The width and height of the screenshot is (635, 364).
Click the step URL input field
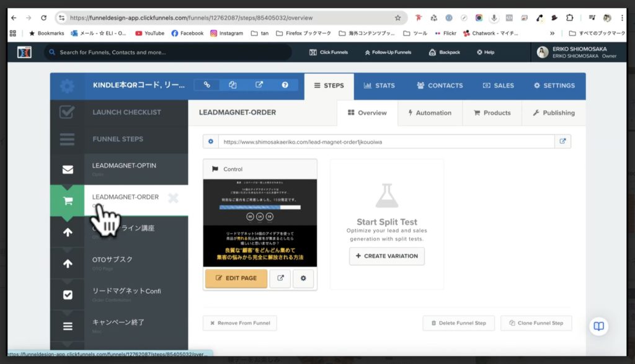point(386,141)
